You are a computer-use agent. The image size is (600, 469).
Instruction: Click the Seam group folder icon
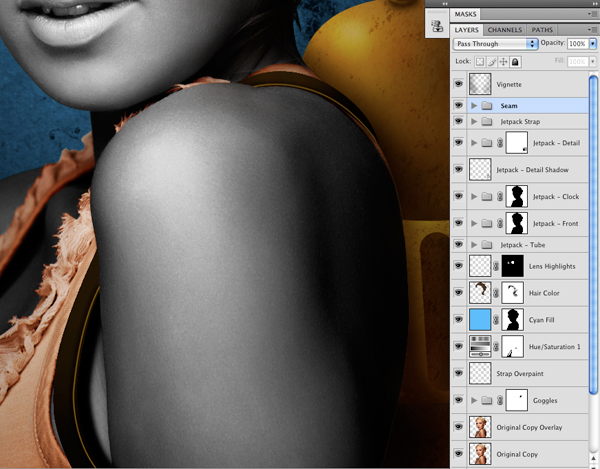[486, 106]
